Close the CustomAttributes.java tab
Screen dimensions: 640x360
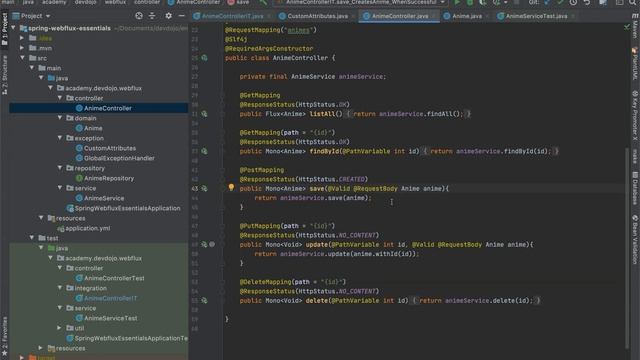[x=353, y=16]
